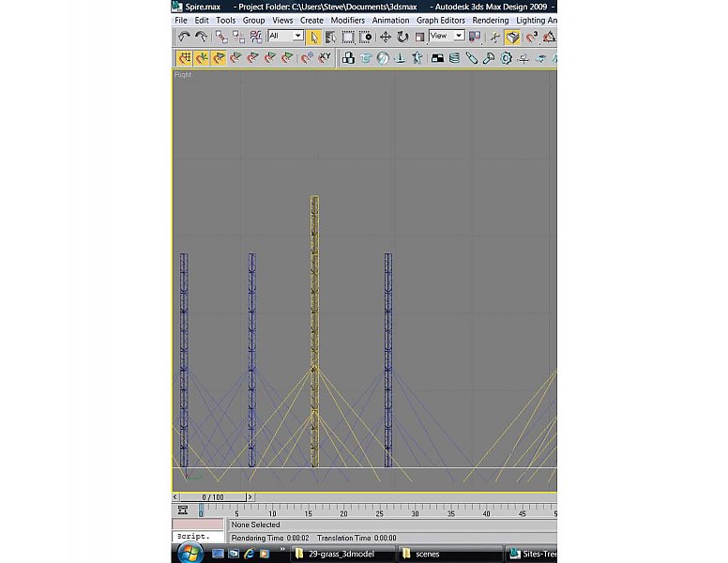The width and height of the screenshot is (728, 563).
Task: Click the 0 / 100 time slider thumb
Action: click(213, 497)
